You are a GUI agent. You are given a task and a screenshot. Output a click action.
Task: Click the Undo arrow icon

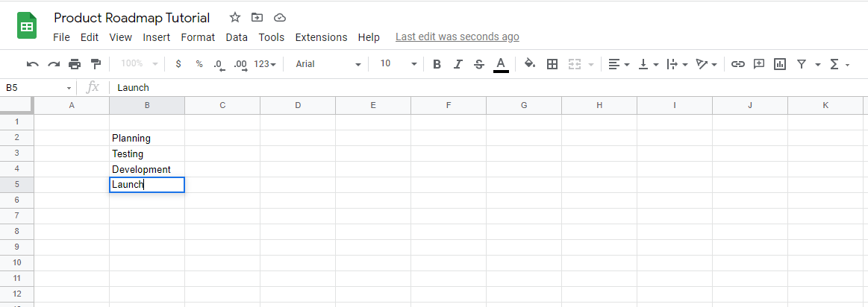coord(32,64)
